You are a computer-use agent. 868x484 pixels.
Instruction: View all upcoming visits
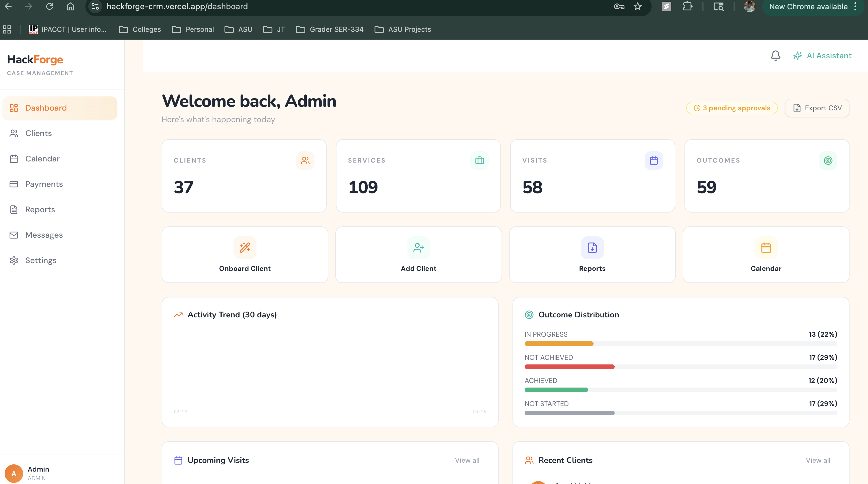(467, 460)
